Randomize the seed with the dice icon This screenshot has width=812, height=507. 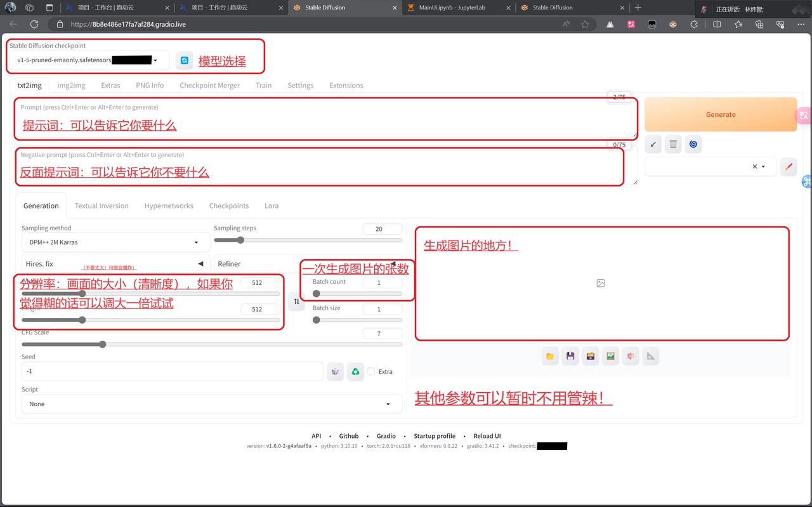335,371
